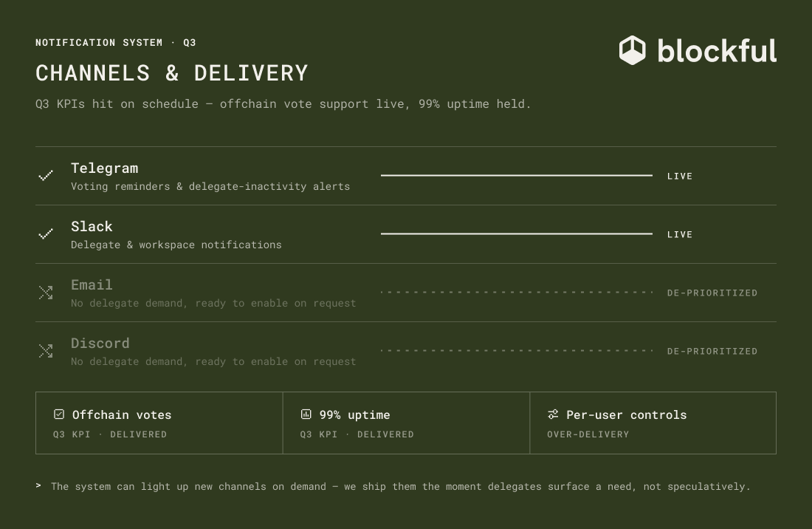
Task: Select the Email channel title
Action: pyautogui.click(x=92, y=285)
